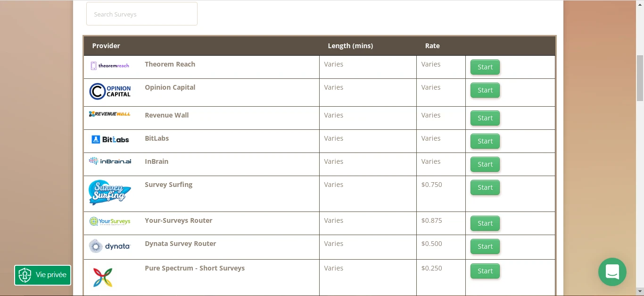Click the Opinion Capital logo
This screenshot has height=296, width=644.
pyautogui.click(x=110, y=92)
